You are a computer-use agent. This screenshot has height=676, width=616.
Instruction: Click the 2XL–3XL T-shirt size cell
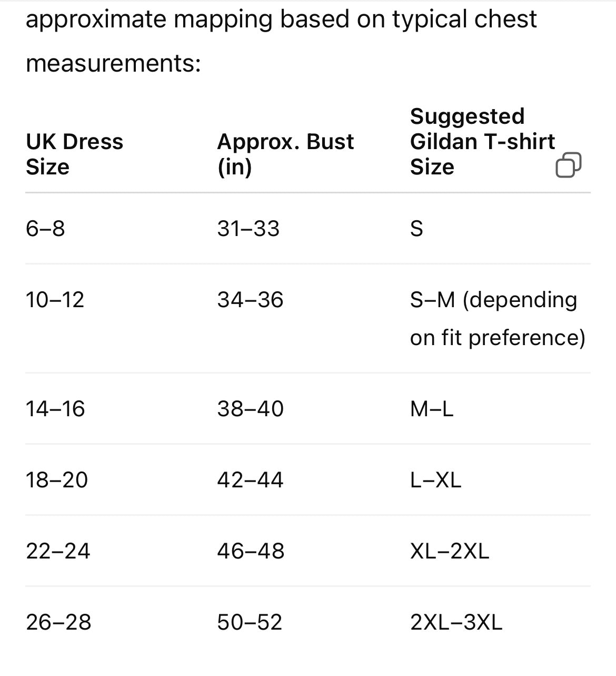[456, 622]
